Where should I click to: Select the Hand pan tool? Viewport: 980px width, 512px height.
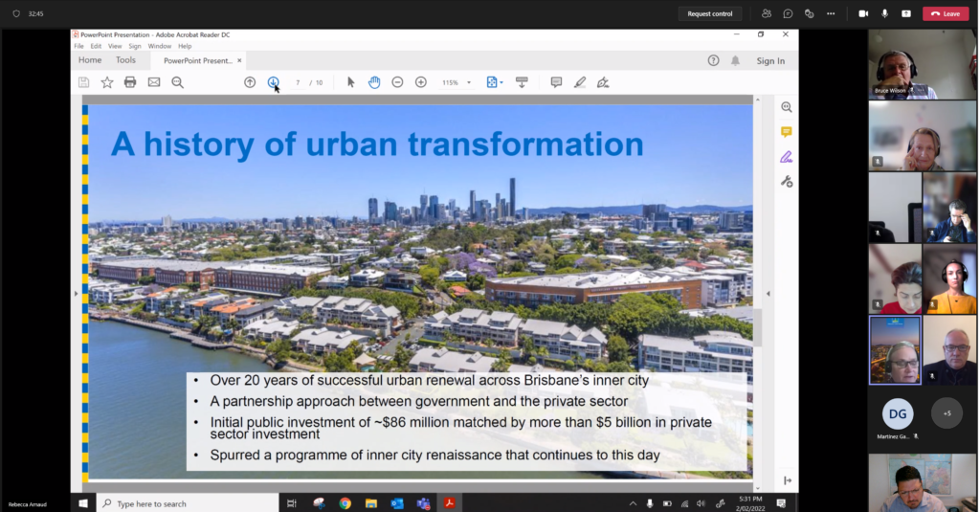pos(374,82)
